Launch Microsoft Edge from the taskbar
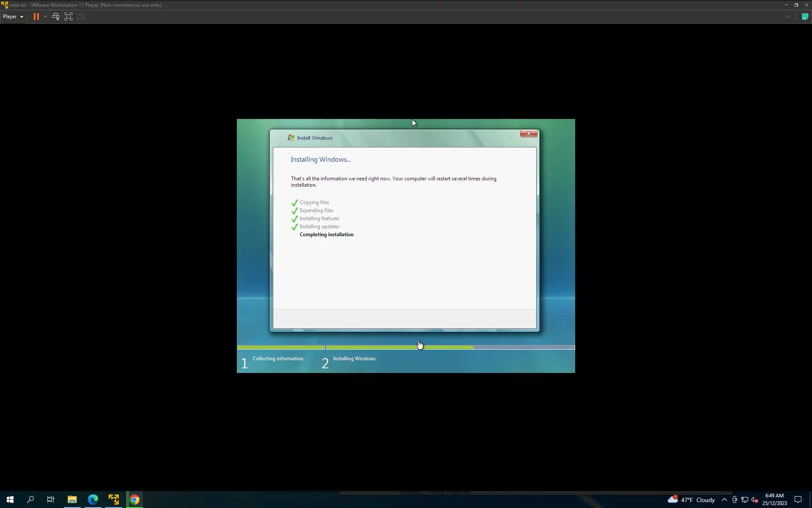Image resolution: width=812 pixels, height=508 pixels. pyautogui.click(x=93, y=500)
